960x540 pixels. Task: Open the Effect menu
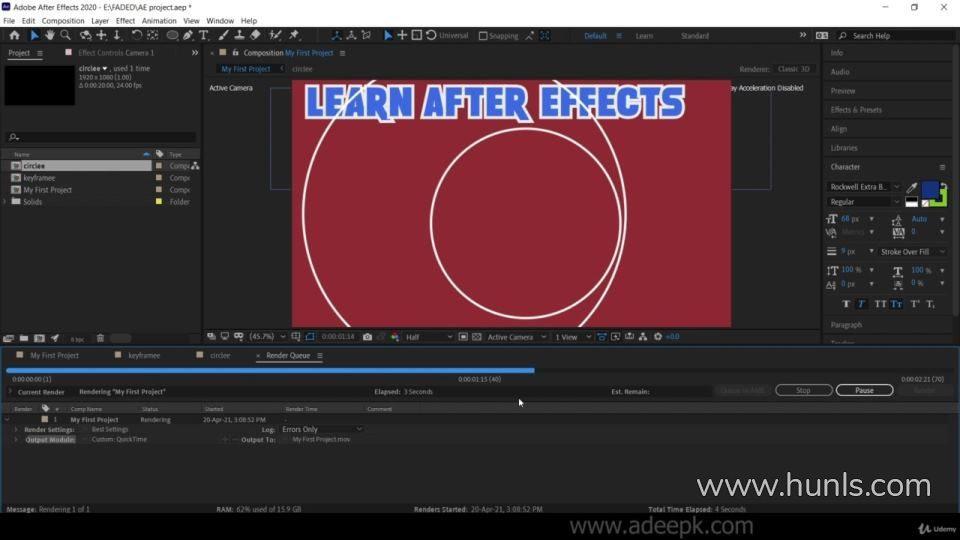(125, 21)
